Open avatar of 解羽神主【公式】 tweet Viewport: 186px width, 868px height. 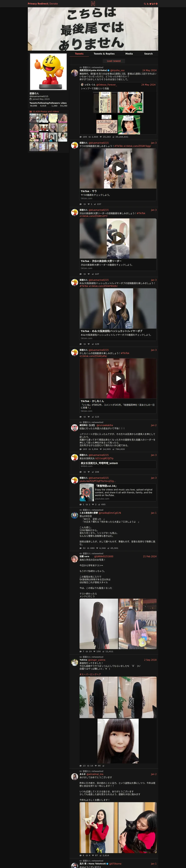tap(75, 428)
